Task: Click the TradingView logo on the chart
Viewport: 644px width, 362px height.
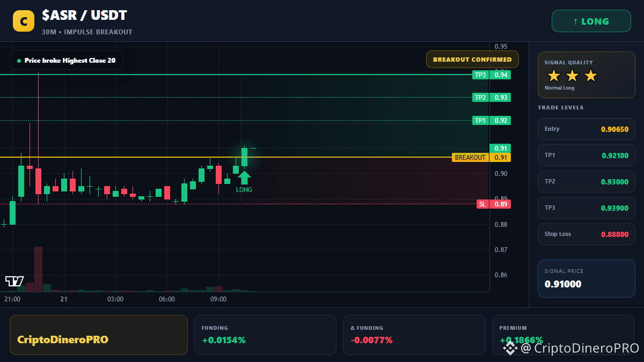Action: [14, 281]
